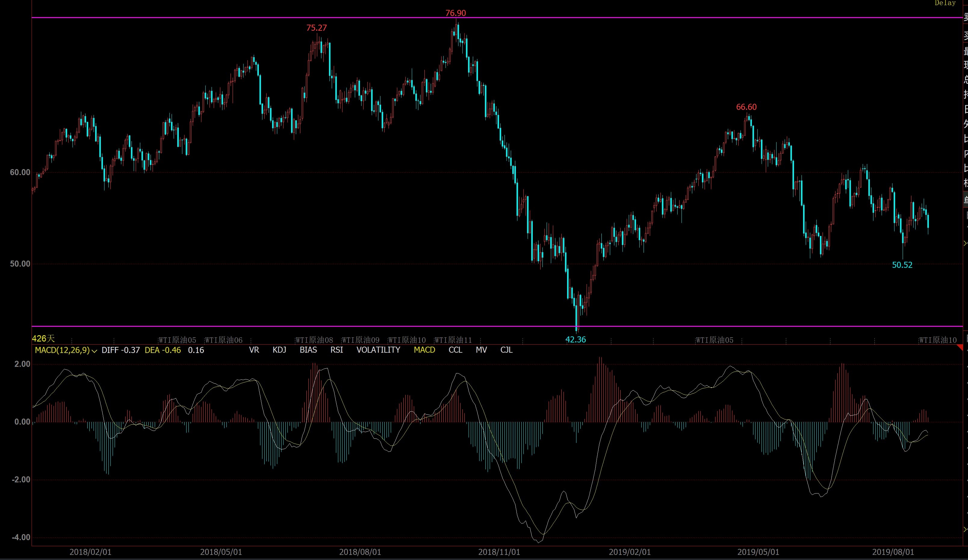
Task: Switch indicator to CCL
Action: coord(456,350)
